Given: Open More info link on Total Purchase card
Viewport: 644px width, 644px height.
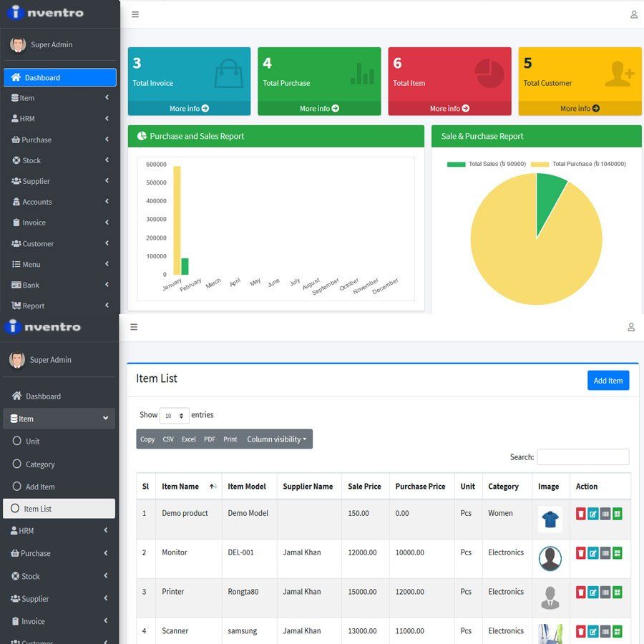Looking at the screenshot, I should pos(319,109).
